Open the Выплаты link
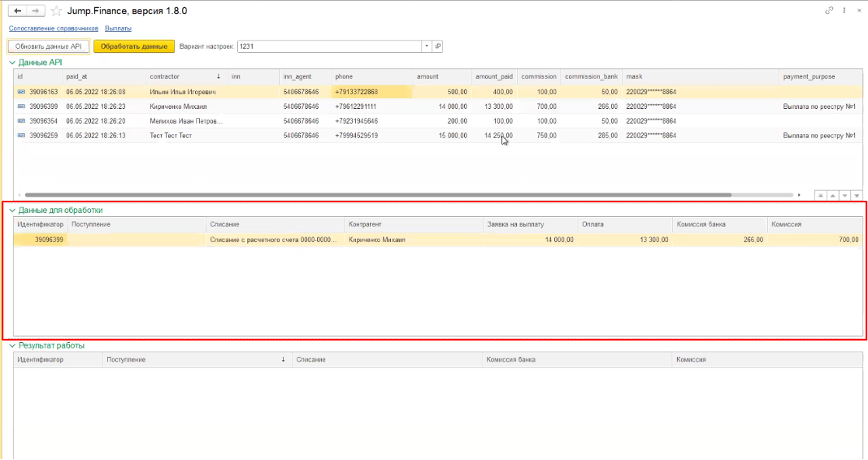 [x=118, y=28]
